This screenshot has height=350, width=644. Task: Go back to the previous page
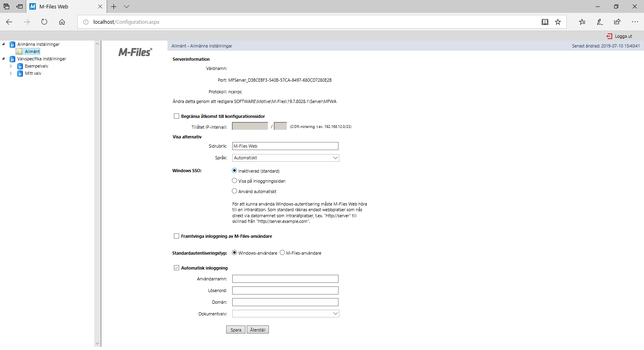pyautogui.click(x=9, y=22)
